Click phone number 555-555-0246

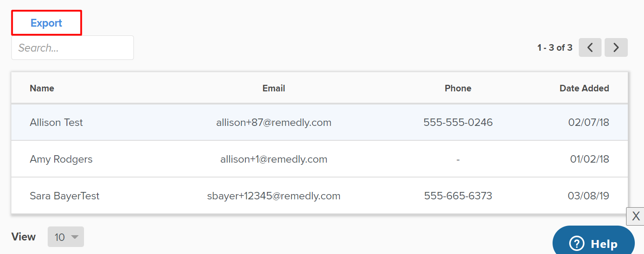[458, 122]
